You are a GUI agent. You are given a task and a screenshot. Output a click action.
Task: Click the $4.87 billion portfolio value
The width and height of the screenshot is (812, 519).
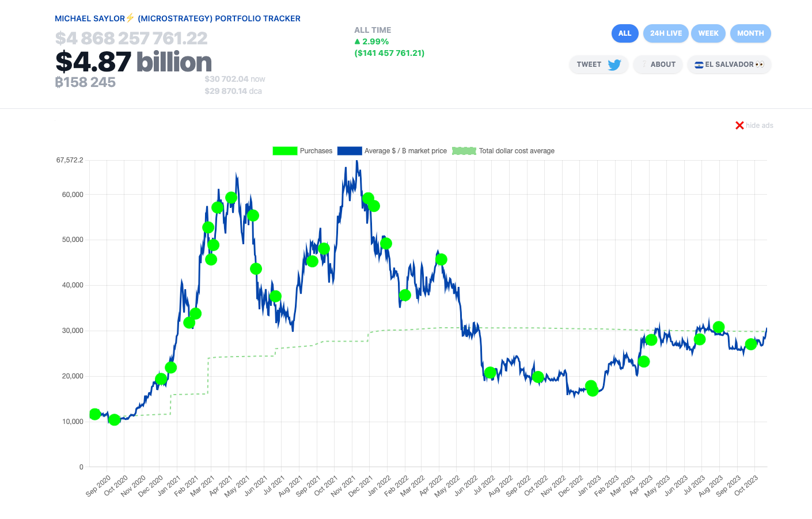point(134,62)
